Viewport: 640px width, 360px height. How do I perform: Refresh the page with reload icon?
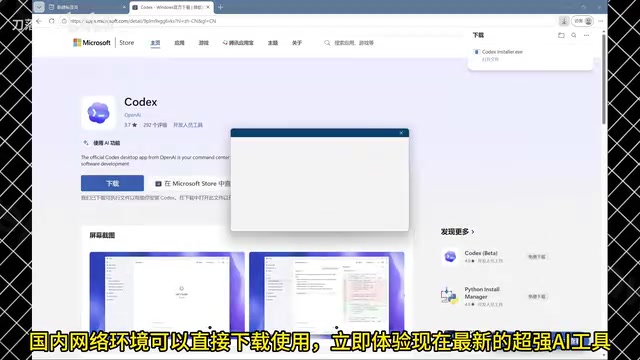pyautogui.click(x=51, y=21)
